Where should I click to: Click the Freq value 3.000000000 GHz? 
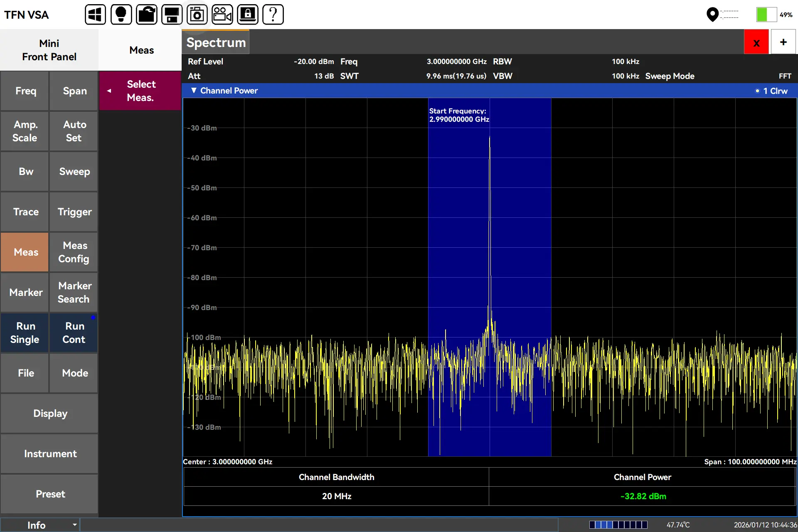(x=456, y=62)
